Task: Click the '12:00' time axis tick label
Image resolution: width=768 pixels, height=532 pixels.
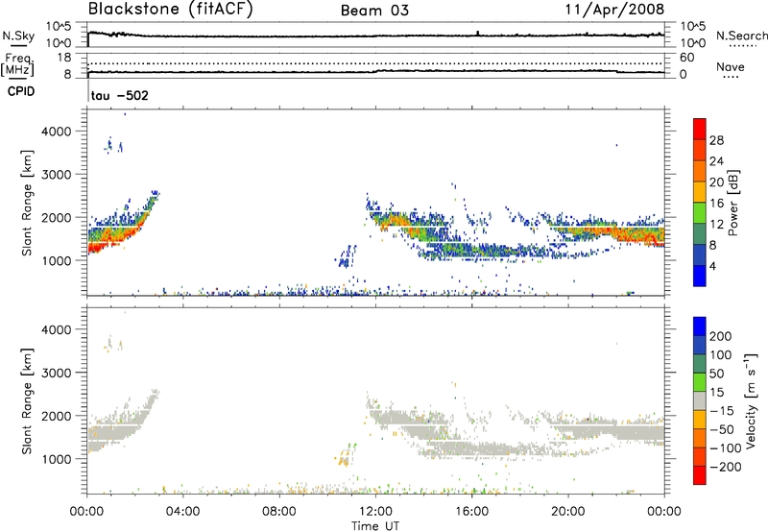Action: [375, 512]
